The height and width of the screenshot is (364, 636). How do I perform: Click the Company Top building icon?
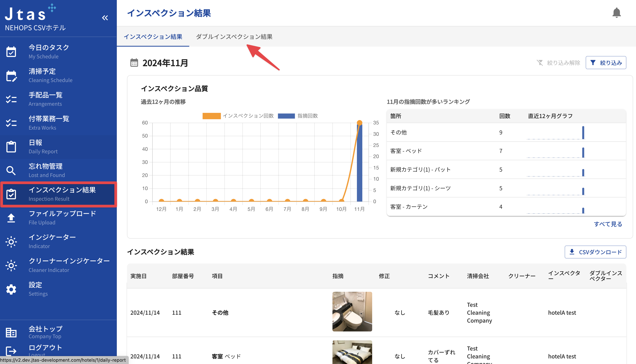11,332
